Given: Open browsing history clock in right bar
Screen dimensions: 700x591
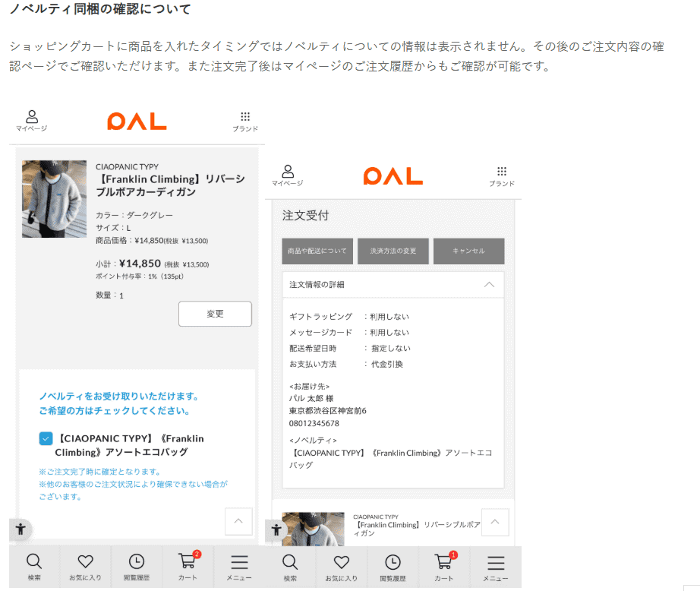Looking at the screenshot, I should click(393, 567).
